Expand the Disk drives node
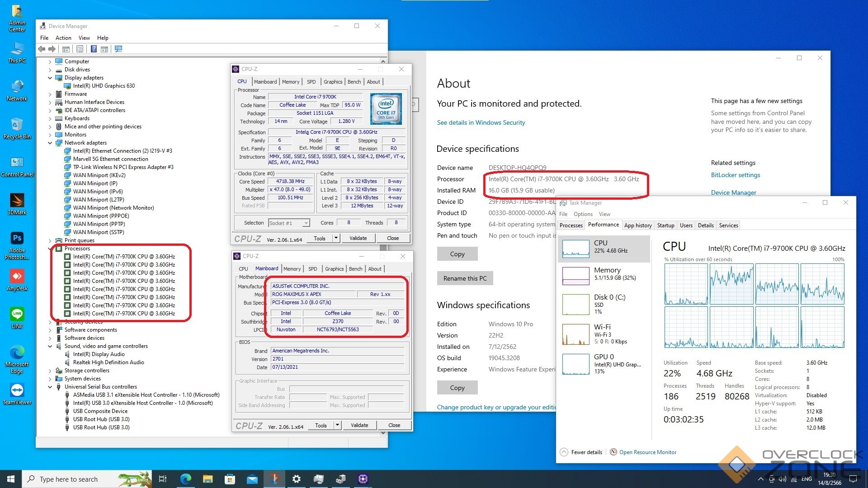Image resolution: width=868 pixels, height=488 pixels. 50,70
